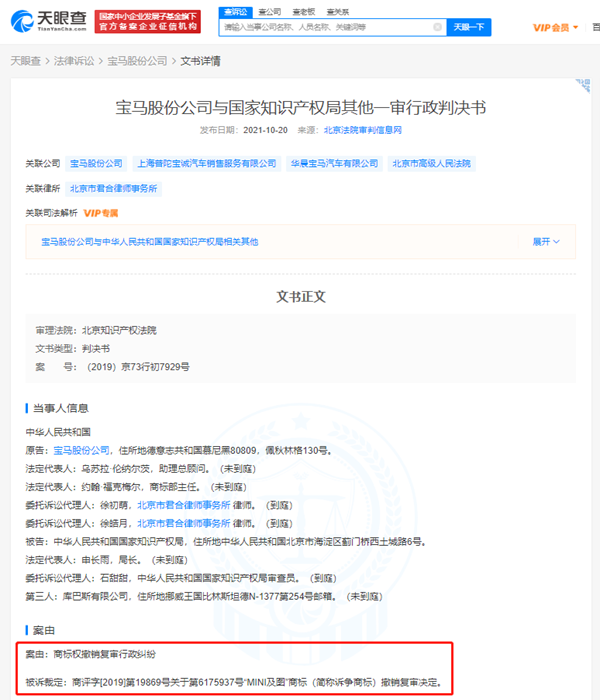Open the 上海普陀宝诚汽车销售服务有限公司 company tag
Viewport: 600px width, 700px height.
206,163
